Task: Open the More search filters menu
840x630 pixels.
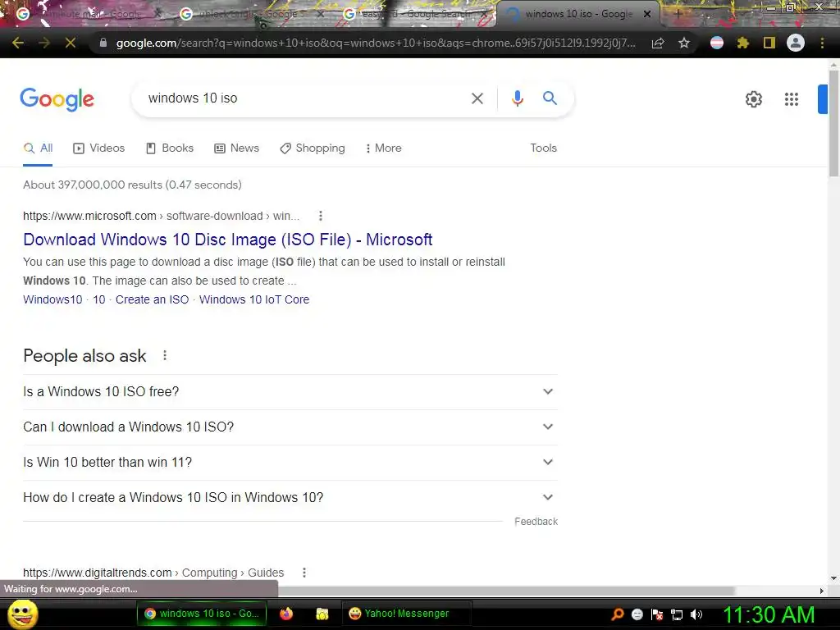Action: point(384,148)
